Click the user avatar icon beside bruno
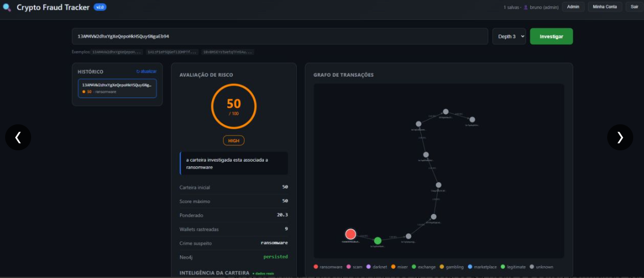 click(526, 7)
